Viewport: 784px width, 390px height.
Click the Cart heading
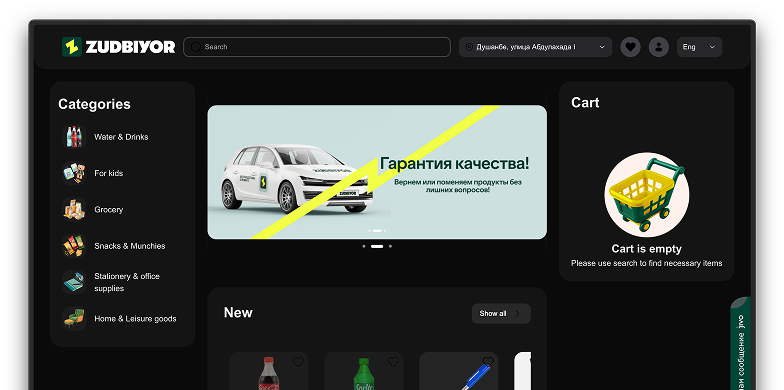coord(585,102)
